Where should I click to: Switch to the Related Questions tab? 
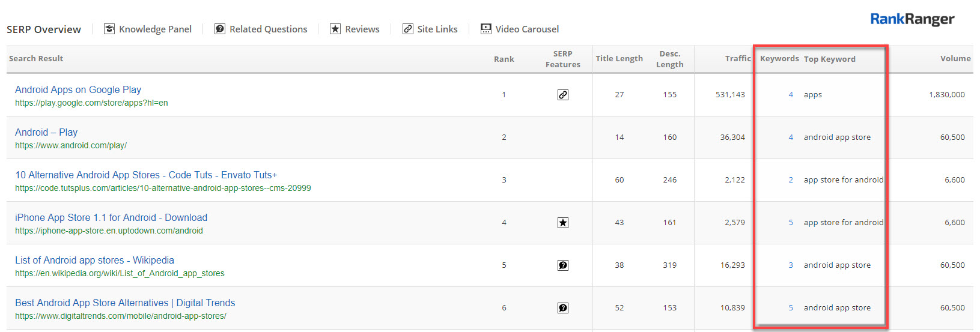point(268,29)
